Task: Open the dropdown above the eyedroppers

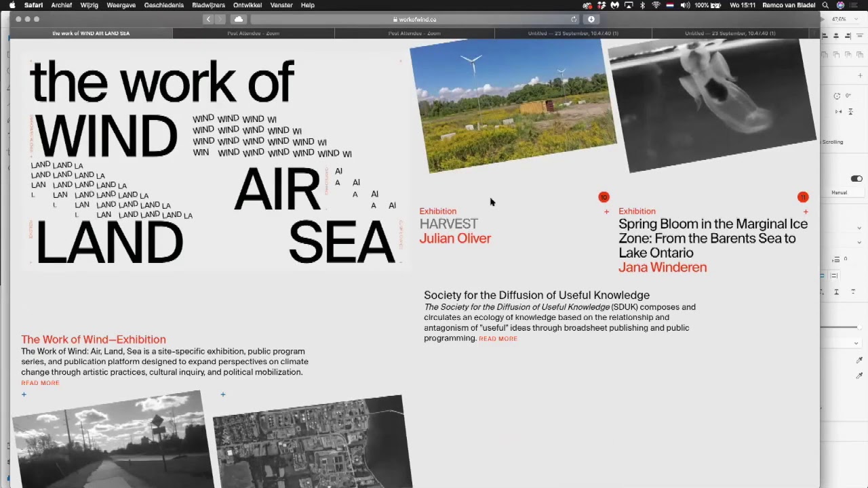Action: [856, 343]
